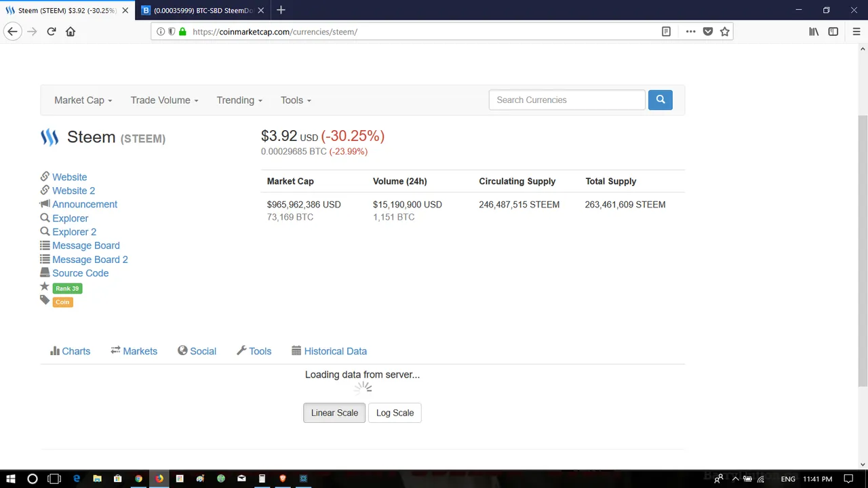
Task: Switch to Google Chrome on taskbar
Action: click(x=138, y=479)
